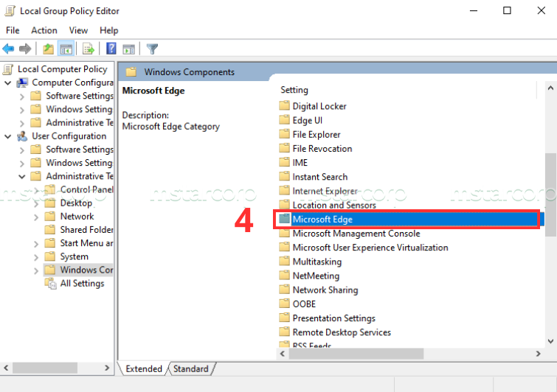Click the Filter funnel toolbar icon
The width and height of the screenshot is (557, 392).
point(152,49)
